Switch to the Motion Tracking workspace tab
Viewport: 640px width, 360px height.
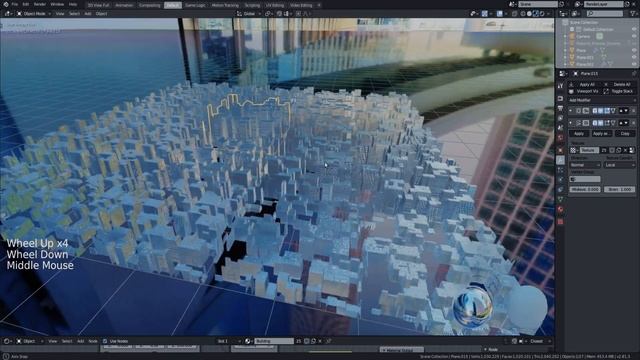coord(225,5)
